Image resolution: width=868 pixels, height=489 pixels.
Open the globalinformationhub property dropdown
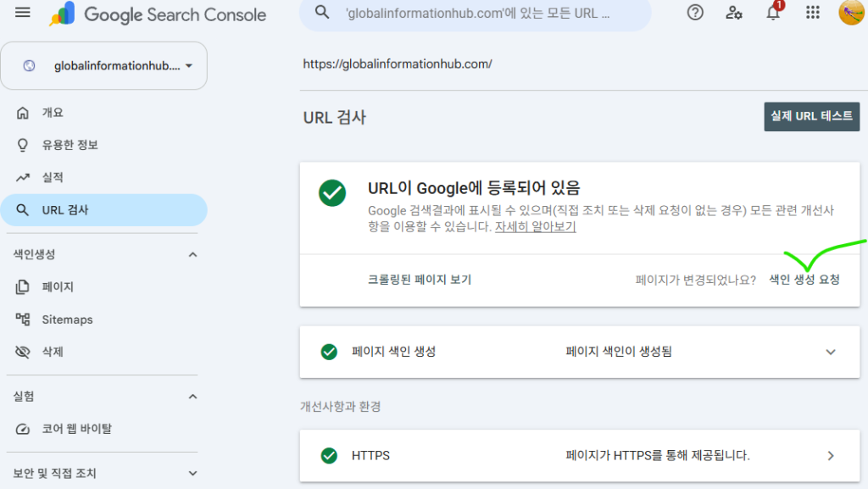(x=104, y=66)
